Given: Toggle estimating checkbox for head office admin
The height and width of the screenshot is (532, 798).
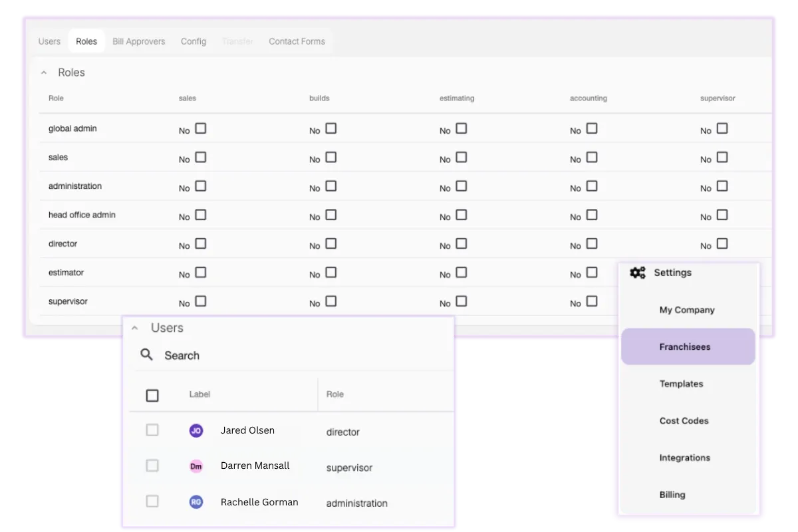Looking at the screenshot, I should coord(462,215).
